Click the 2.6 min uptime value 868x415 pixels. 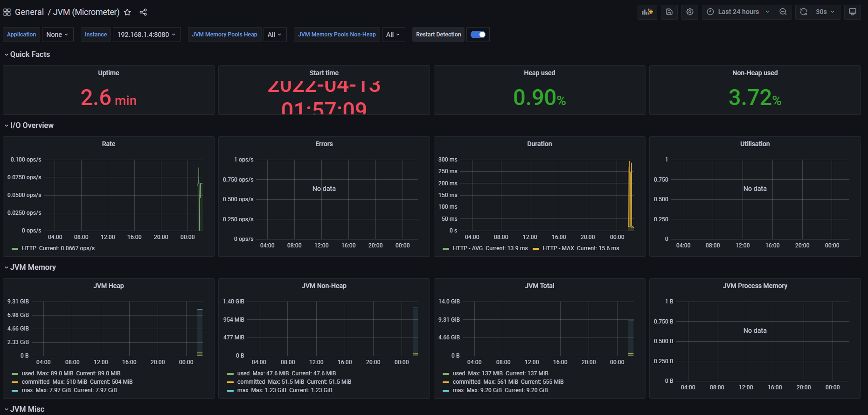tap(109, 98)
